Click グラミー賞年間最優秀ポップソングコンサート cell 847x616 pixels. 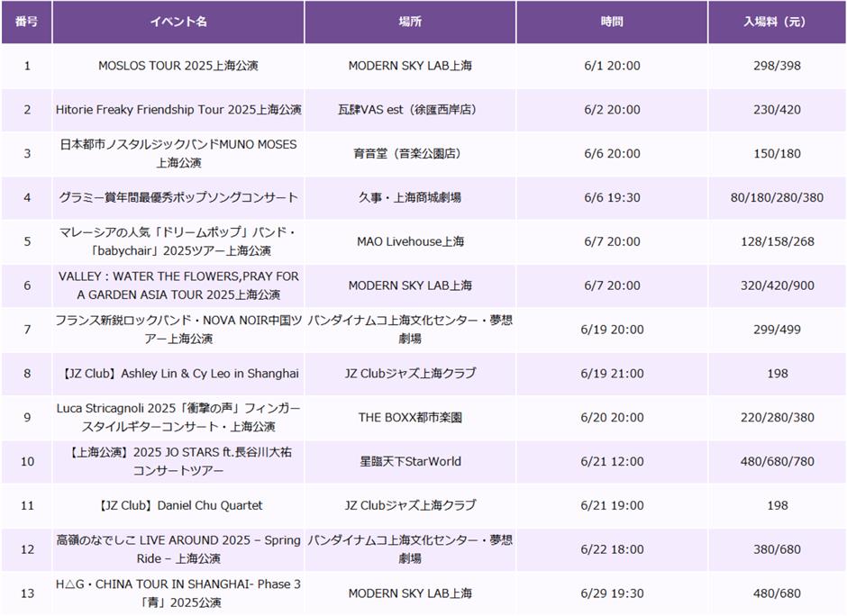click(x=178, y=197)
